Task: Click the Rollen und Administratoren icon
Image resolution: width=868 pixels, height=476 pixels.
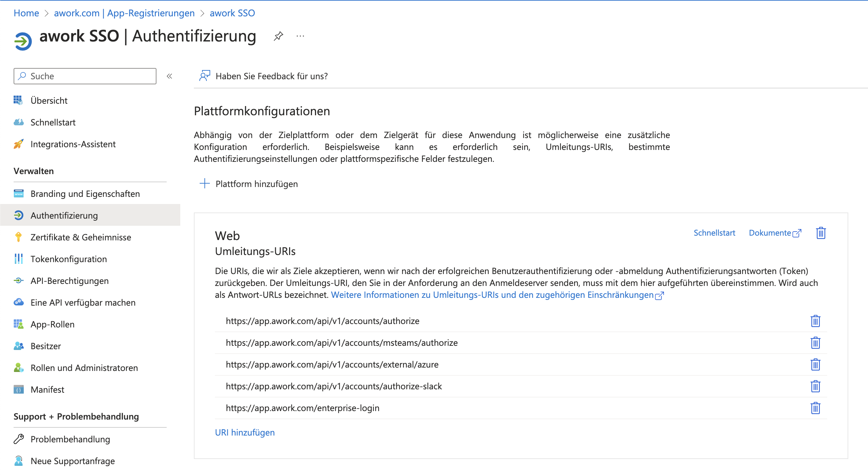Action: point(19,368)
